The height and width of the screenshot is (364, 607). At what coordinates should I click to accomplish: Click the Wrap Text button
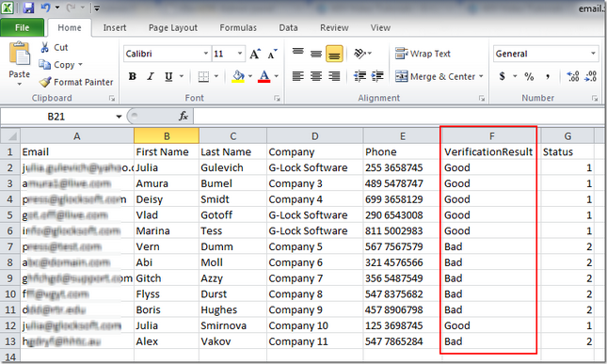coord(423,54)
